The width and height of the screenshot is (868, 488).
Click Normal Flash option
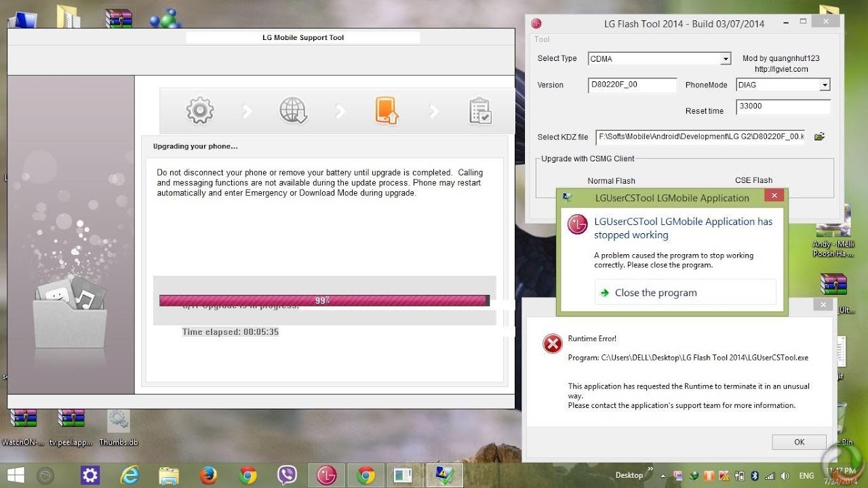tap(611, 181)
